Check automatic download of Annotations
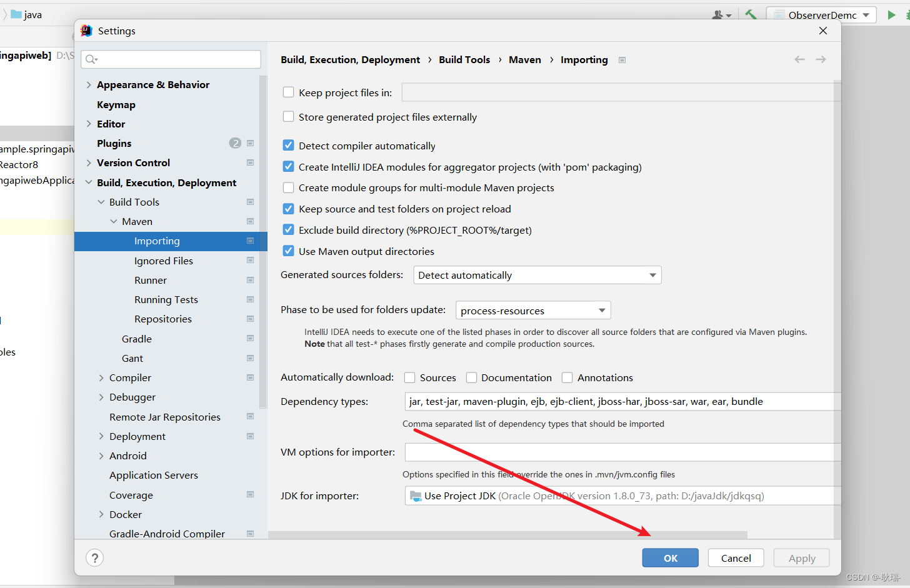Screen dimensions: 910x588 click(567, 377)
